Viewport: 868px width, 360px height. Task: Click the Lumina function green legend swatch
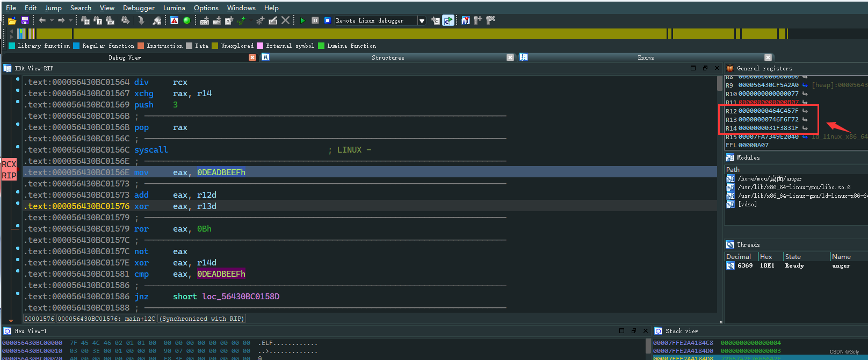click(x=321, y=46)
